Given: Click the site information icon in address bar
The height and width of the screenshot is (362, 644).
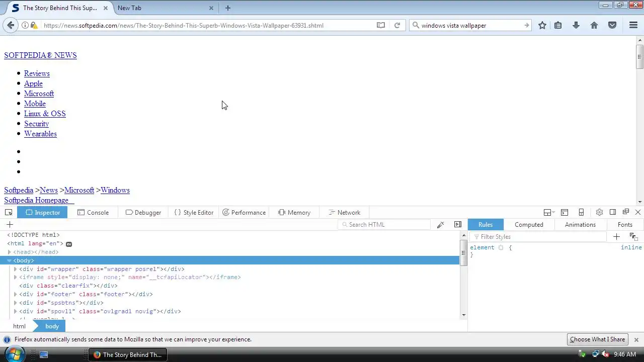Looking at the screenshot, I should tap(25, 25).
